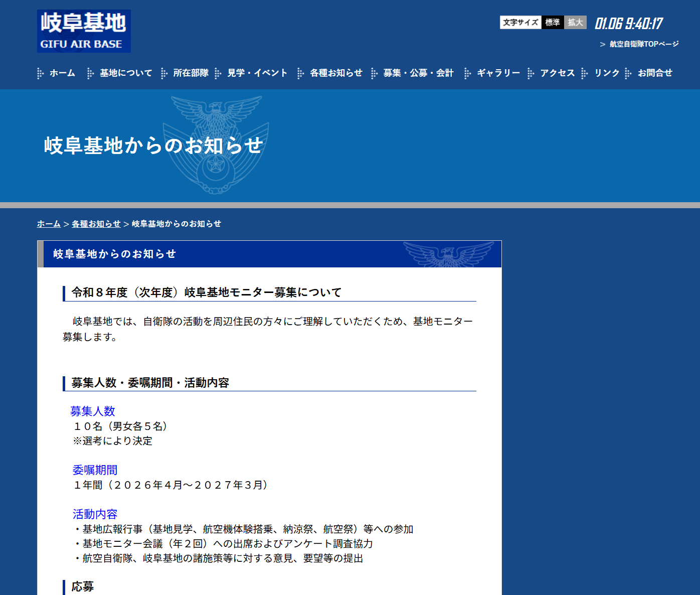Switch text size to 拡大

tap(575, 23)
